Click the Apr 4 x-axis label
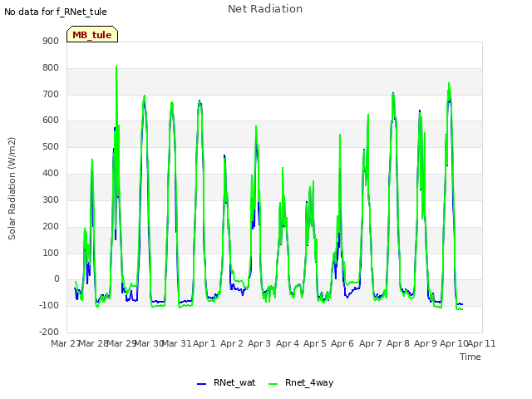This screenshot has width=532, height=399. click(x=288, y=343)
